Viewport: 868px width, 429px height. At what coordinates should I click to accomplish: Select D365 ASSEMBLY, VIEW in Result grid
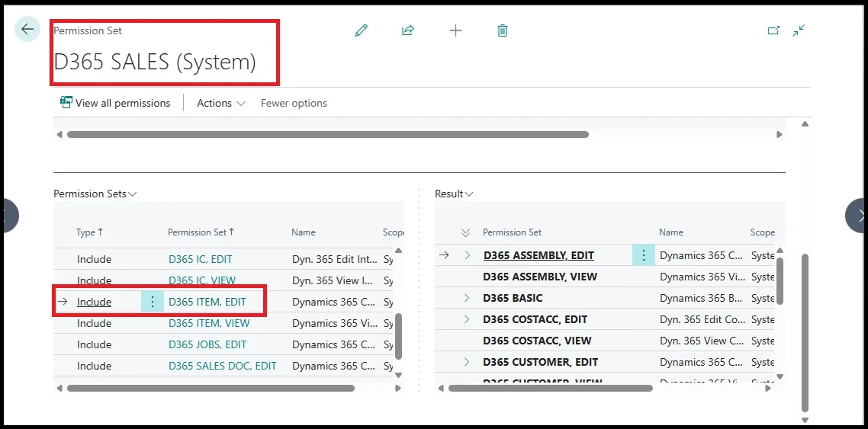pyautogui.click(x=540, y=277)
